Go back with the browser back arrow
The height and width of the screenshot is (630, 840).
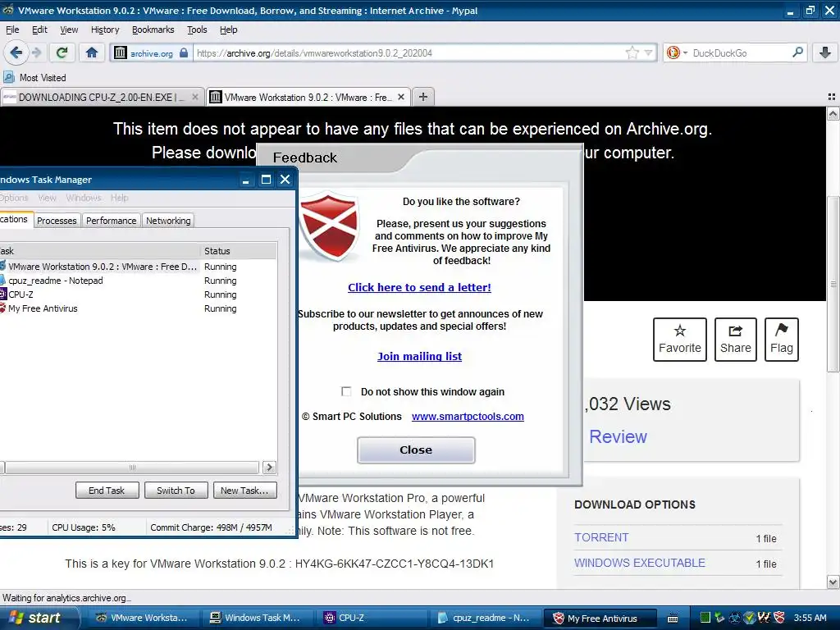[16, 52]
